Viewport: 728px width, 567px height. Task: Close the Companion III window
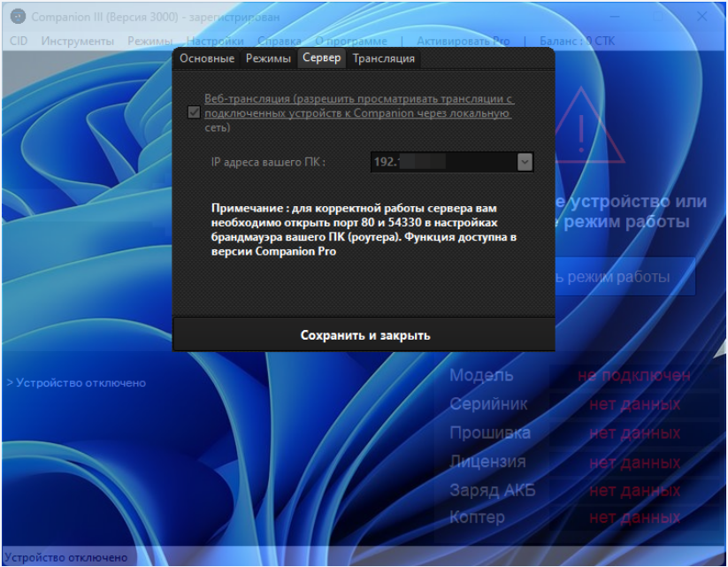click(x=701, y=17)
